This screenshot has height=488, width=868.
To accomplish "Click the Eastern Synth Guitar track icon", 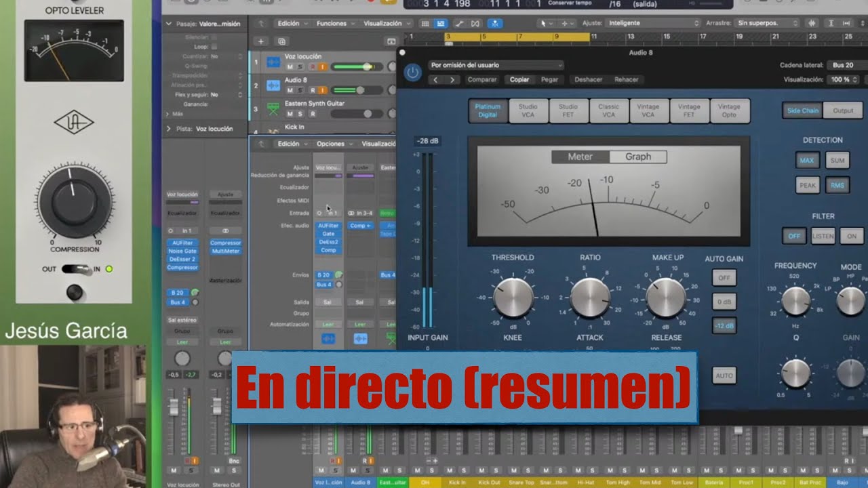I will coord(273,108).
